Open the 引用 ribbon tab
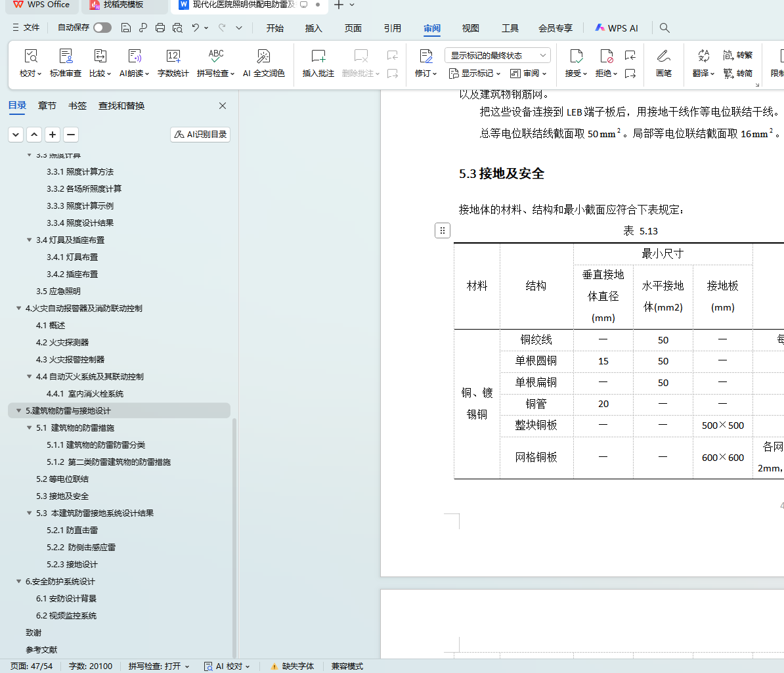Screen dimensions: 784x673 click(393, 28)
